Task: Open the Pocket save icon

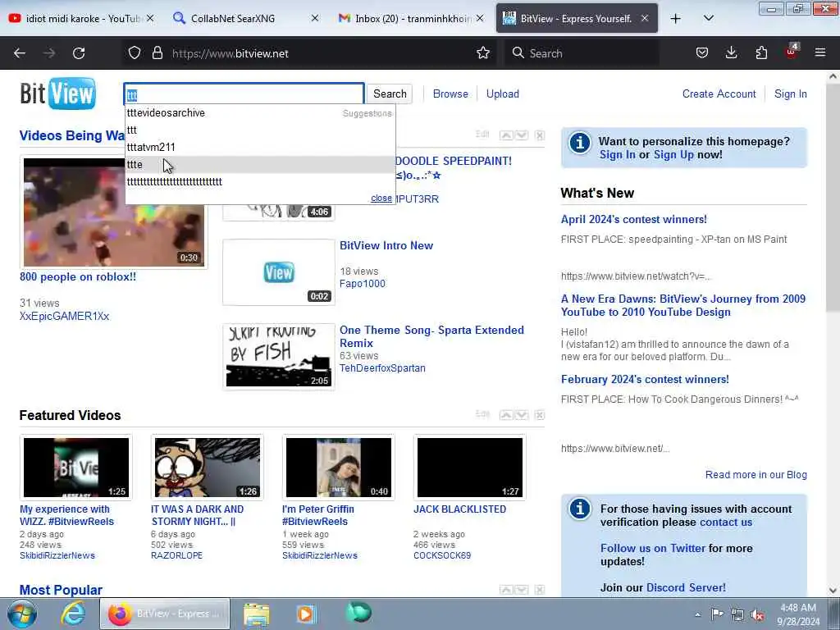Action: pos(702,53)
